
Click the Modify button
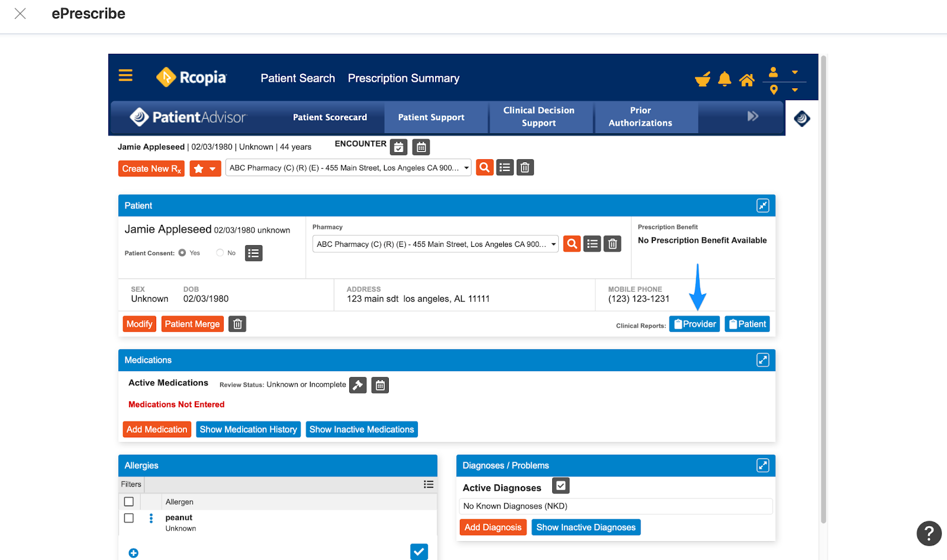point(140,324)
